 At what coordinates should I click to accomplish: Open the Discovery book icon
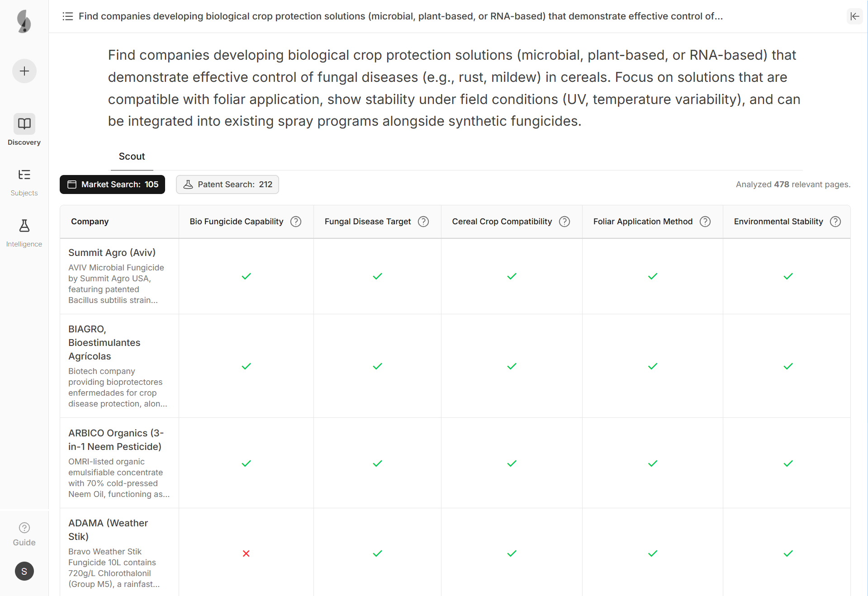click(24, 123)
